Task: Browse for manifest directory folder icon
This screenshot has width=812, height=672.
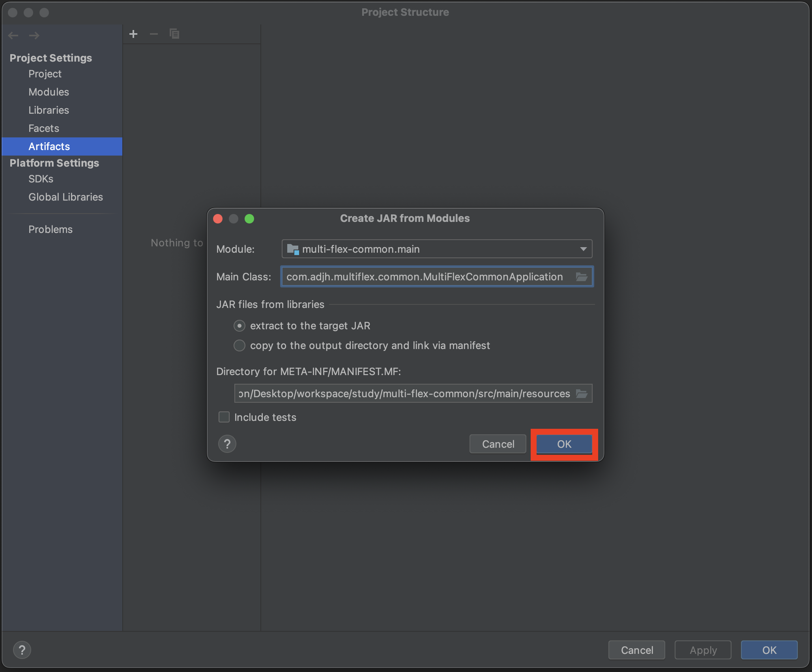Action: click(x=582, y=394)
